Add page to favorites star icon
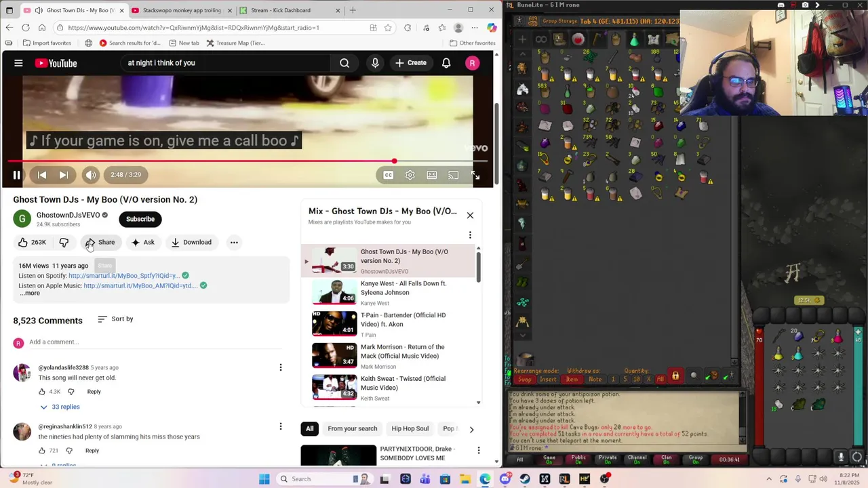 coord(388,28)
